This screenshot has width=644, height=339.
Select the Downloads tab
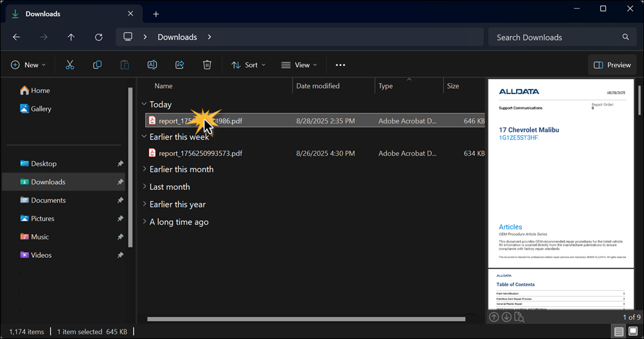point(74,14)
